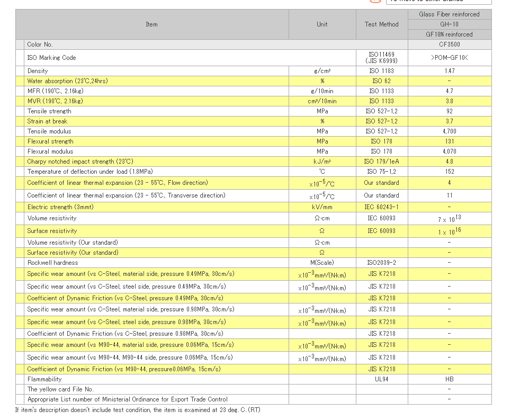The width and height of the screenshot is (511, 420).
Task: Click the "MFR (190°C, 2.16kg)" row label
Action: (56, 91)
